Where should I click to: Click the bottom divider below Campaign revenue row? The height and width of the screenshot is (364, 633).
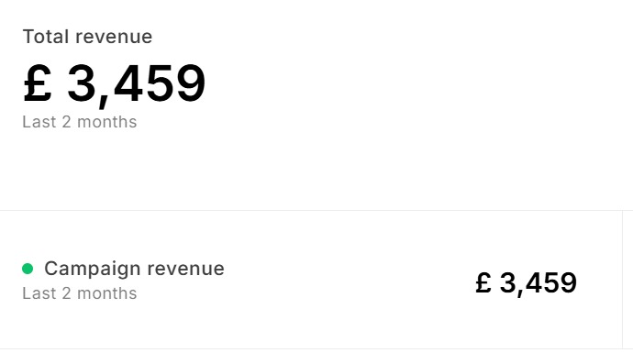[316, 349]
